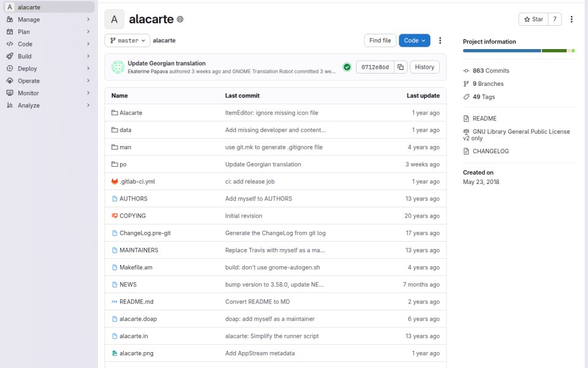
Task: Click the README.md markdown file icon
Action: tap(115, 302)
